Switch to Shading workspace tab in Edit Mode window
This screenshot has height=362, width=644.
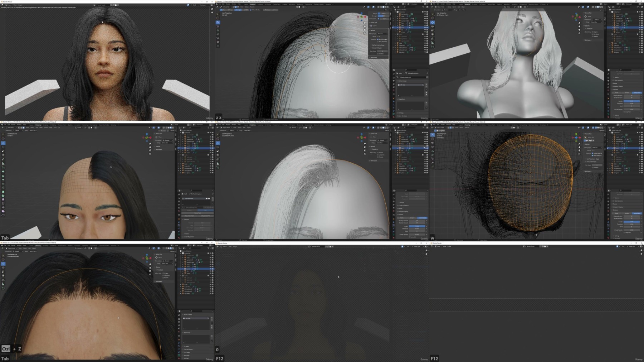(x=70, y=125)
